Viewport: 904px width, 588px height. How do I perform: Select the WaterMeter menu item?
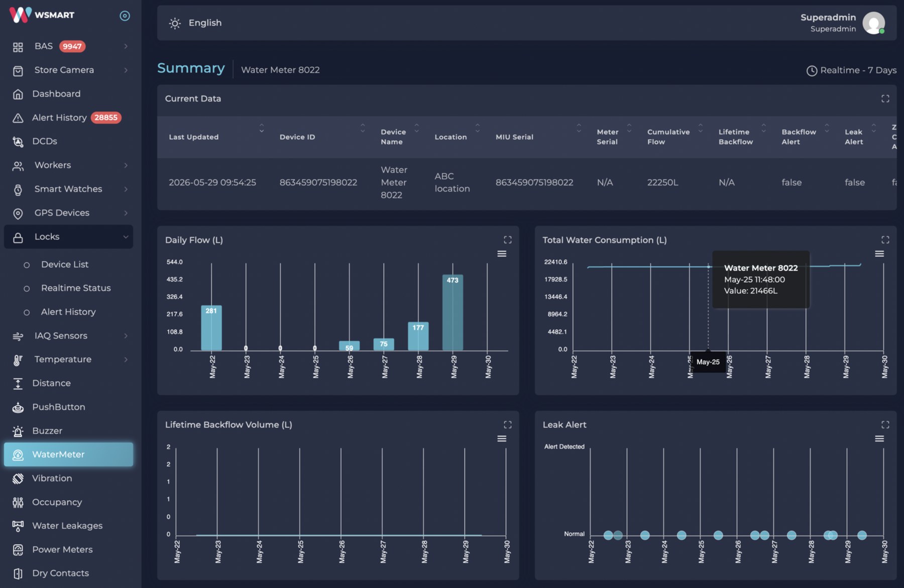tap(68, 454)
